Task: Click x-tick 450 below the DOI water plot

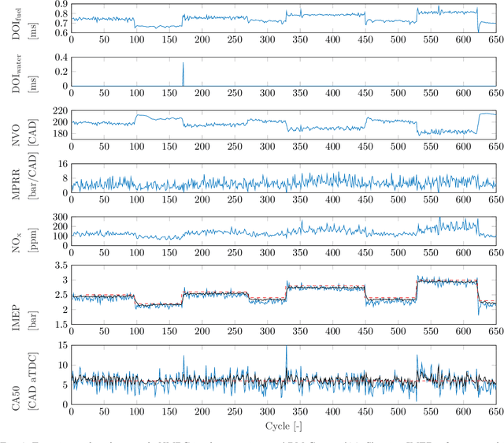Action: [x=365, y=93]
